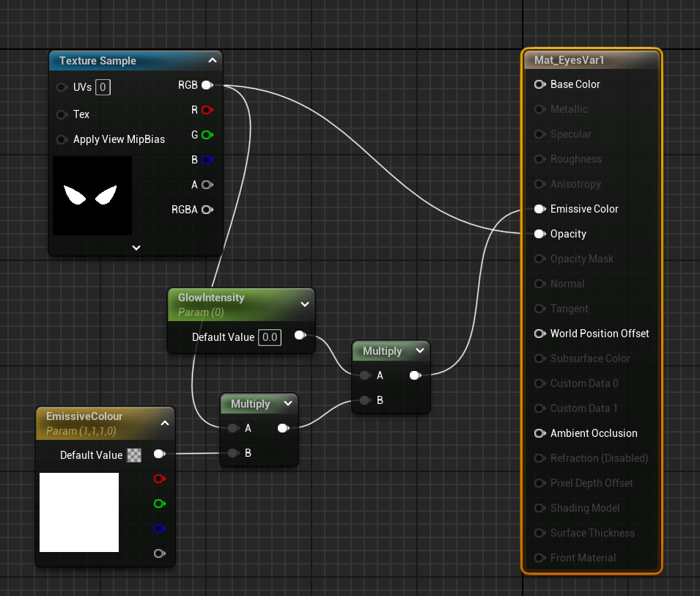Click the Apply View MipBias input pin

click(x=62, y=139)
